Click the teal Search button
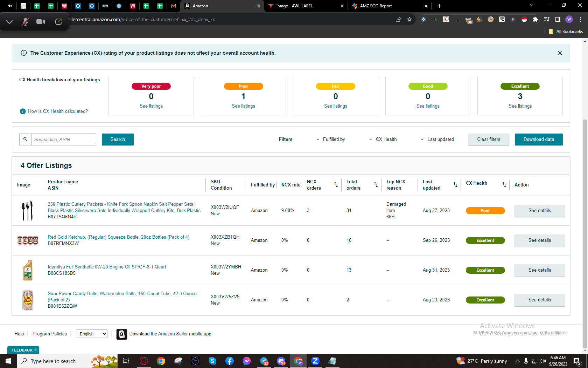Image resolution: width=588 pixels, height=368 pixels. tap(118, 139)
